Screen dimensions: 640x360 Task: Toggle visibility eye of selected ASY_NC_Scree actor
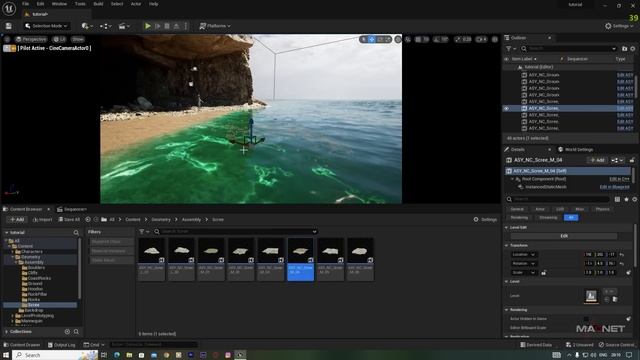coord(507,109)
